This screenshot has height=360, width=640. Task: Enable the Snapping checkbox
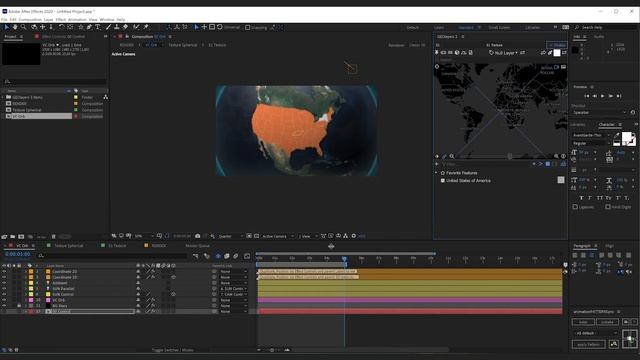248,27
